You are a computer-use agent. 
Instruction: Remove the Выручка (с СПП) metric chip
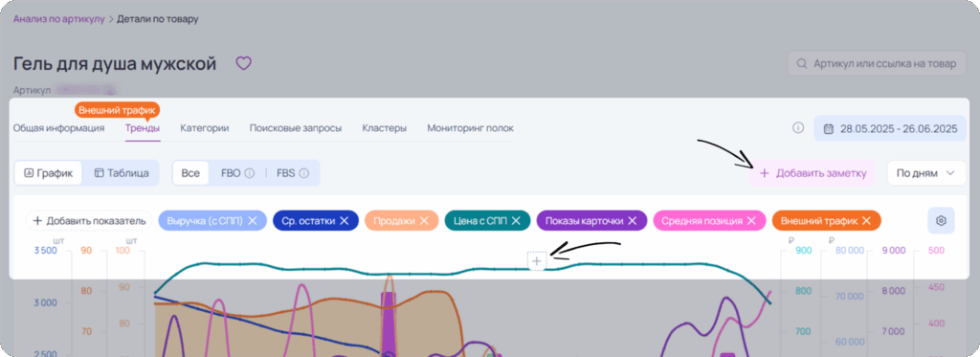coord(253,221)
